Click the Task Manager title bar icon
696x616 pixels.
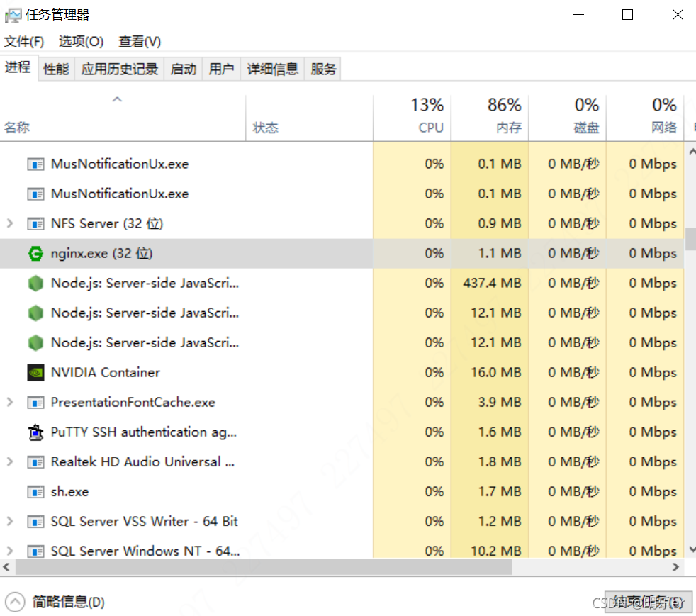(x=13, y=16)
